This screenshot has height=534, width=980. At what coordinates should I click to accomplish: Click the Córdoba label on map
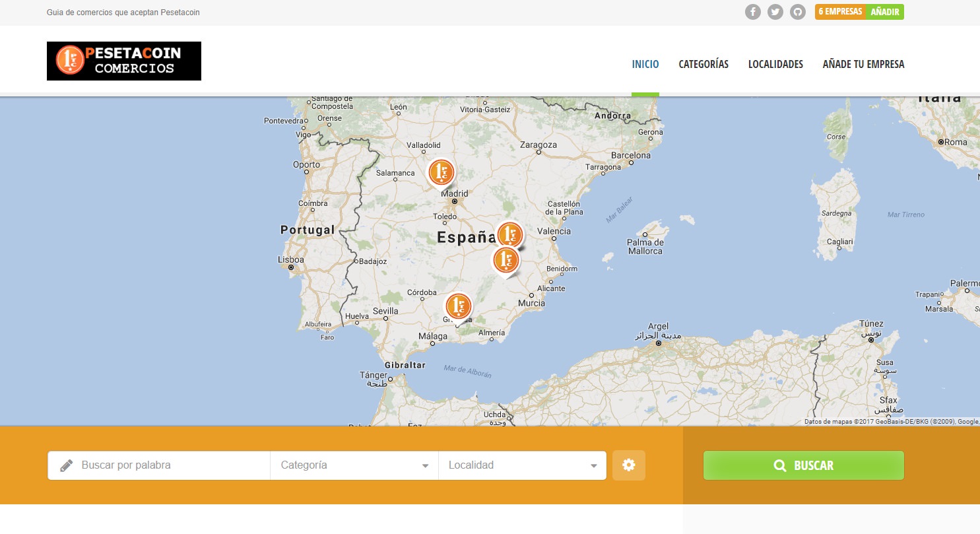(x=422, y=292)
